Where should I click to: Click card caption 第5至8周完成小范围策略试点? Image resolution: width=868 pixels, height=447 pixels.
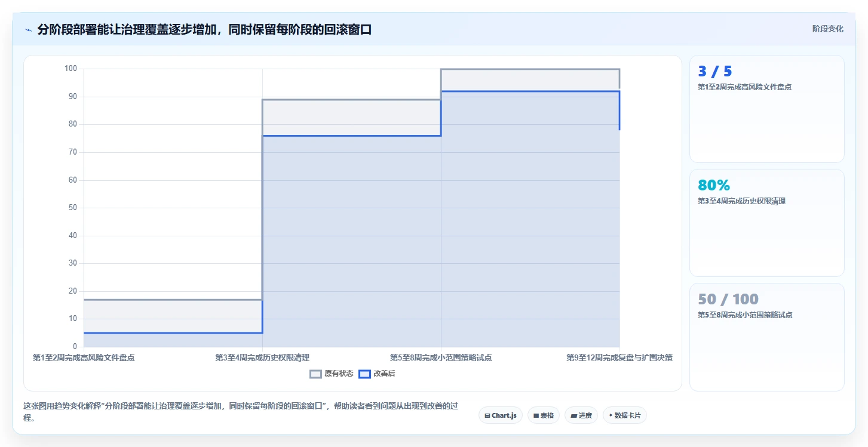coord(745,315)
